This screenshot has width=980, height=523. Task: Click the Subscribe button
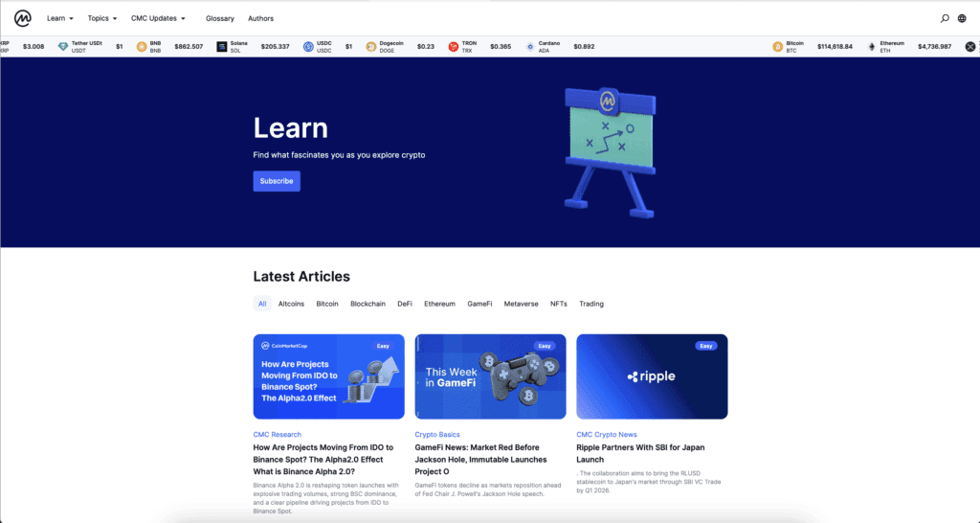click(277, 181)
